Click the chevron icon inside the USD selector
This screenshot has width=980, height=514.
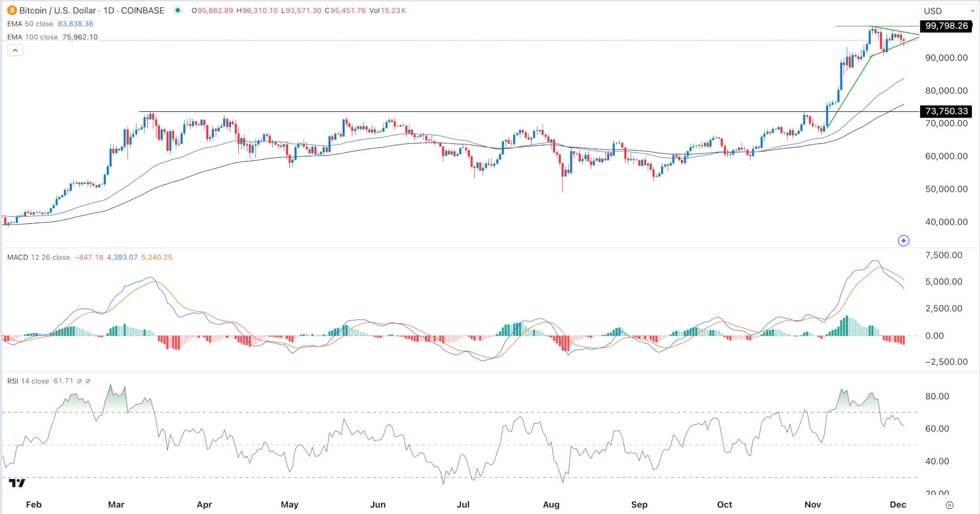click(x=972, y=10)
